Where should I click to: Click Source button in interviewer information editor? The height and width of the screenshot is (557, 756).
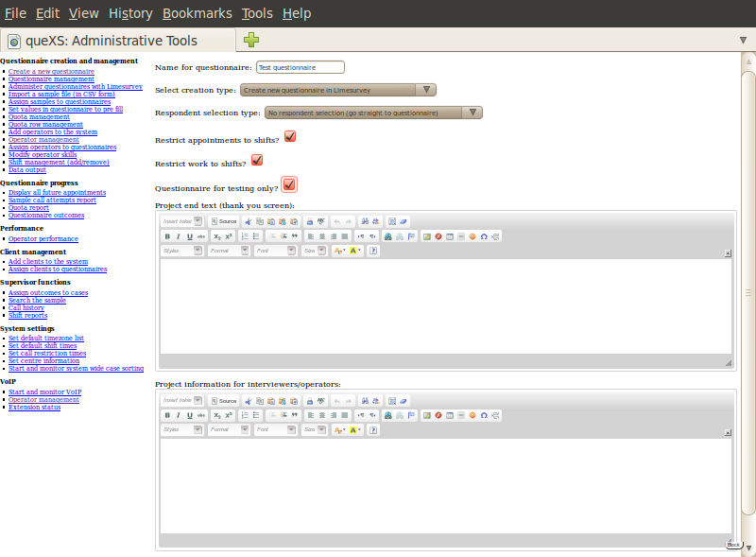tap(224, 400)
